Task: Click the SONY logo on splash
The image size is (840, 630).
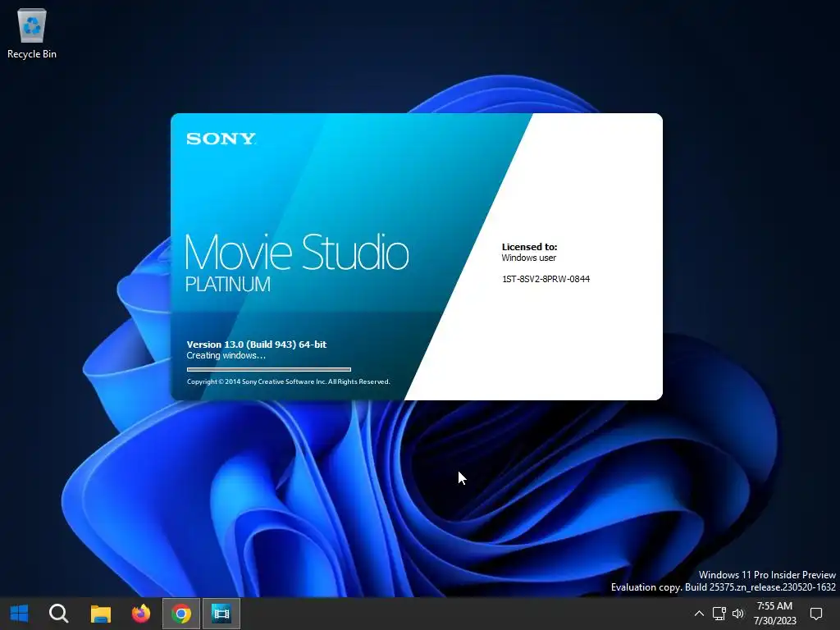Action: click(221, 139)
